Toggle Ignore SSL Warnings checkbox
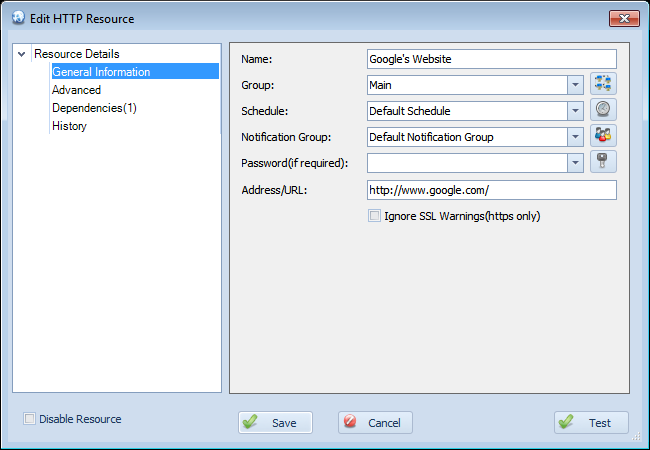Image resolution: width=650 pixels, height=450 pixels. click(x=374, y=216)
